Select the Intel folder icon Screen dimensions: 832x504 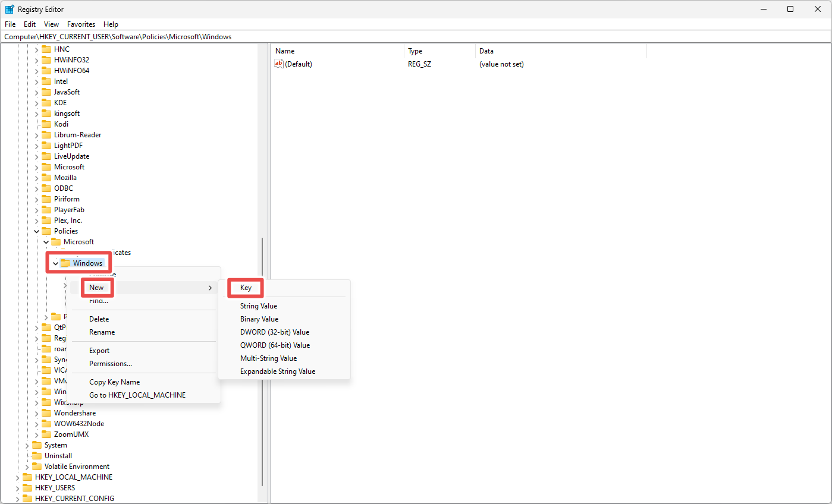46,81
